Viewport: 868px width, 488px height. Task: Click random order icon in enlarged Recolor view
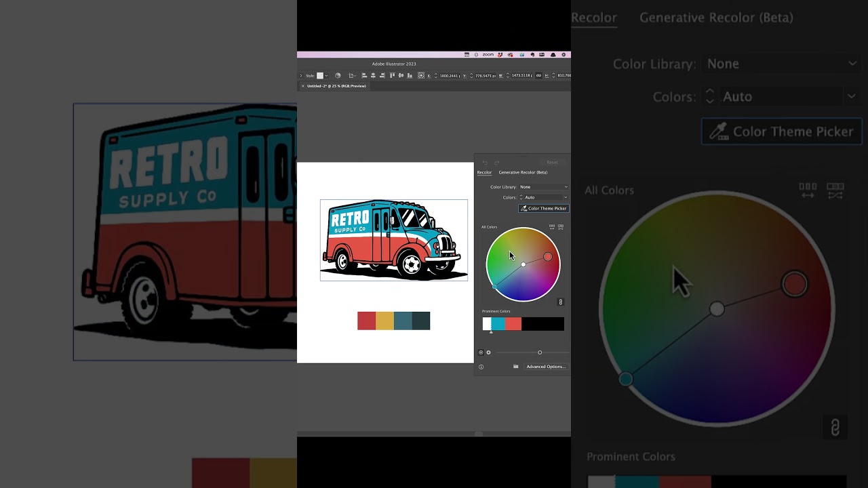tap(835, 190)
